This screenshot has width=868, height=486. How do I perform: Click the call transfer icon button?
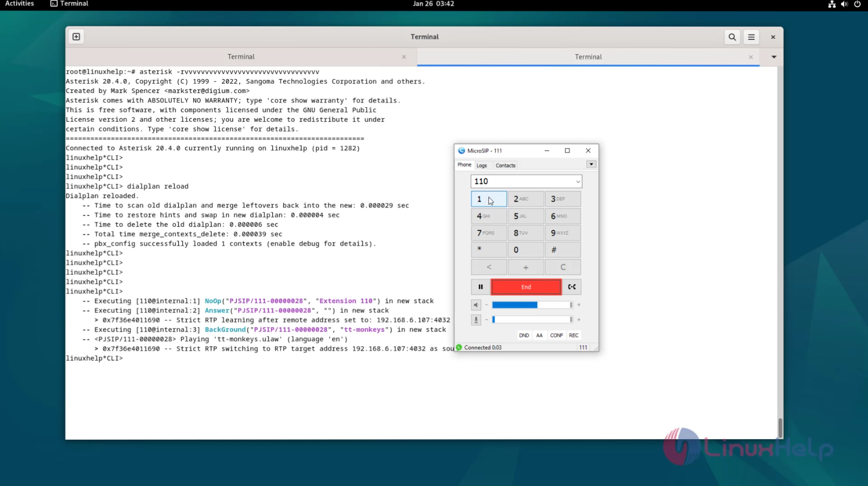click(572, 287)
